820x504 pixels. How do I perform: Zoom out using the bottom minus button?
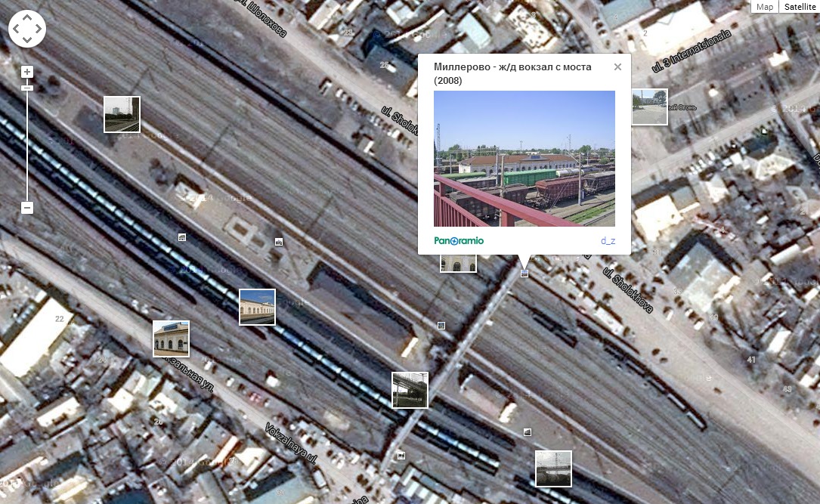[27, 208]
